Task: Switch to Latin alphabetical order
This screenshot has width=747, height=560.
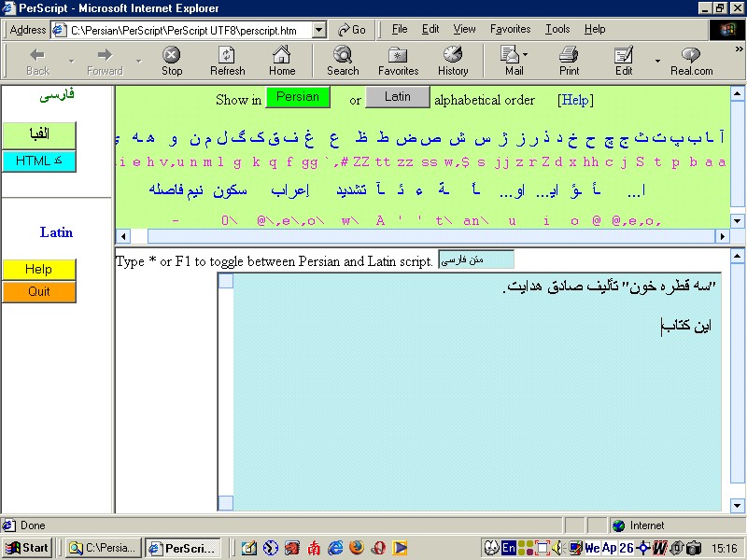Action: click(398, 96)
